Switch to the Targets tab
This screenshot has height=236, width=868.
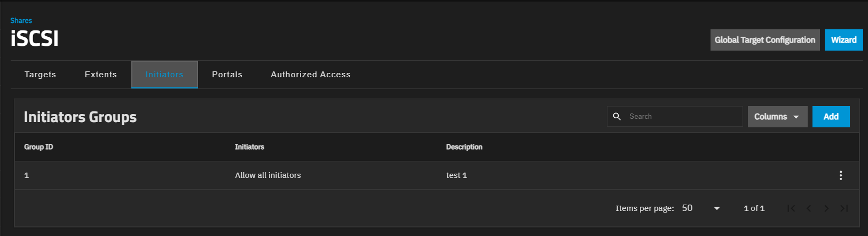[40, 75]
